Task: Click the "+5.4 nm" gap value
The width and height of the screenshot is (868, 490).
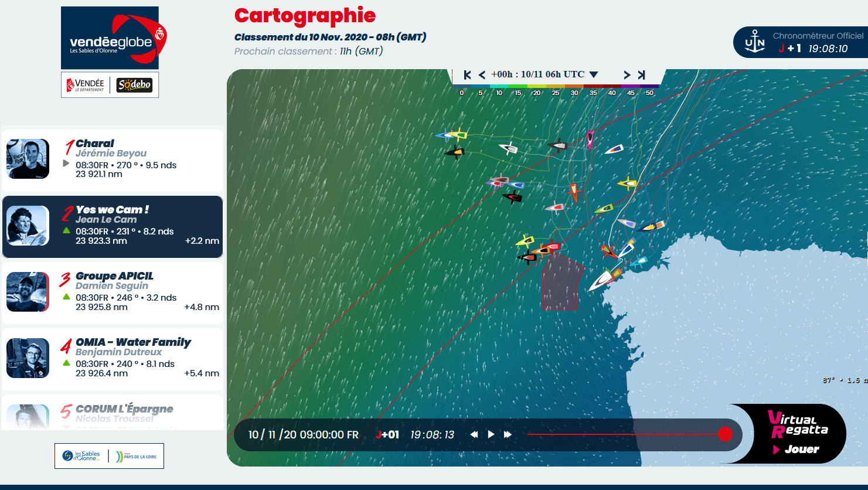Action: [x=202, y=373]
